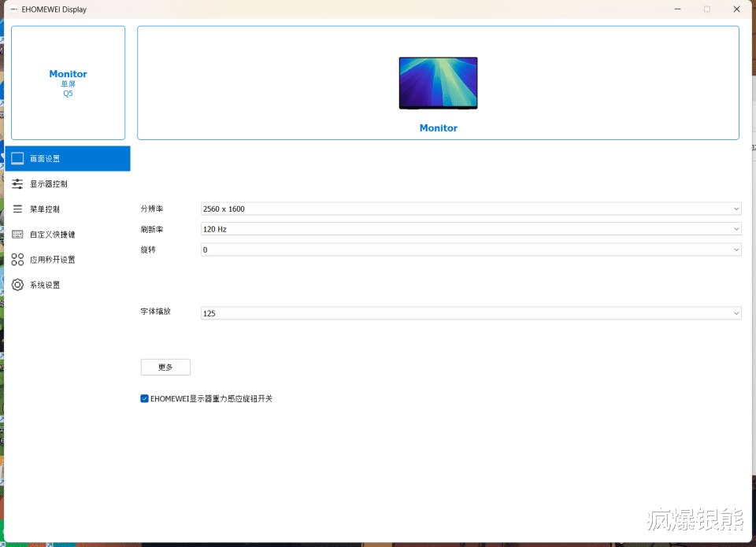Open the 字体缩放 font scaling dropdown
756x547 pixels.
tap(471, 313)
